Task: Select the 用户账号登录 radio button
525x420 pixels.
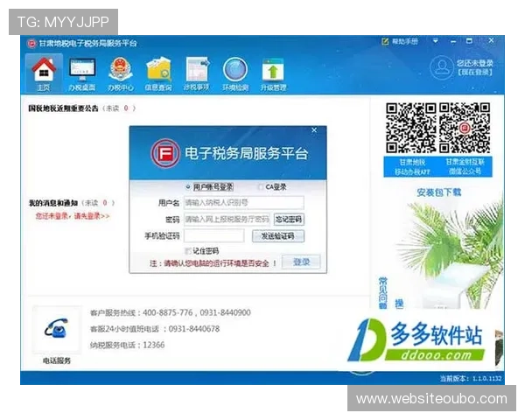Action: point(188,187)
